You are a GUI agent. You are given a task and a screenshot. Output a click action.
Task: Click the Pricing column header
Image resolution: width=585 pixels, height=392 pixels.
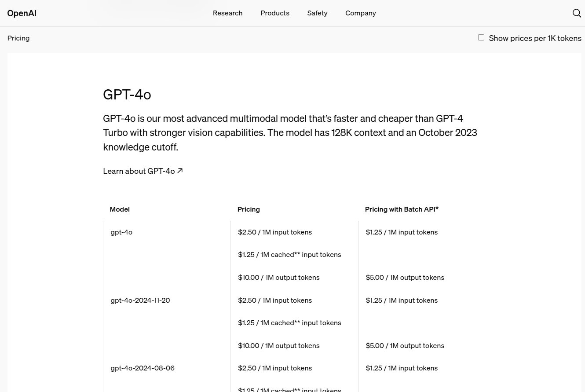coord(249,209)
